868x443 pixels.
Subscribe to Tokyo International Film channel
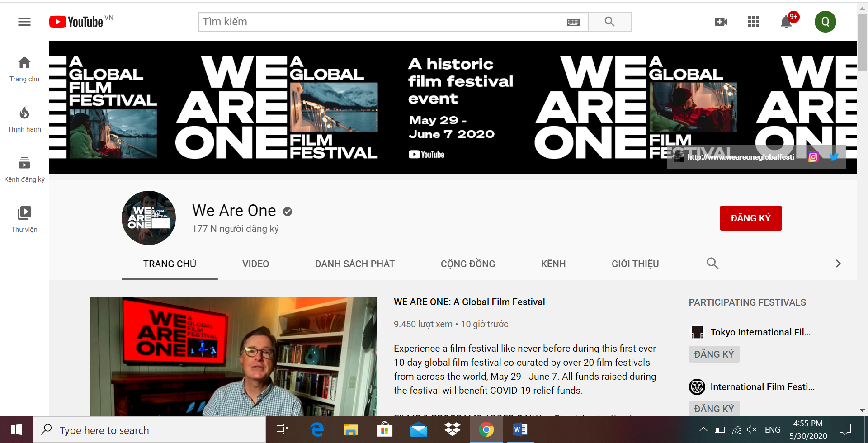(x=714, y=354)
